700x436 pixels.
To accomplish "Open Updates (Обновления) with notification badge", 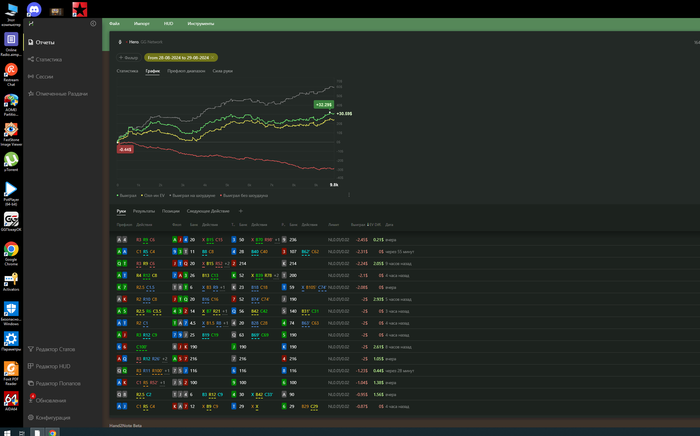I will 50,400.
